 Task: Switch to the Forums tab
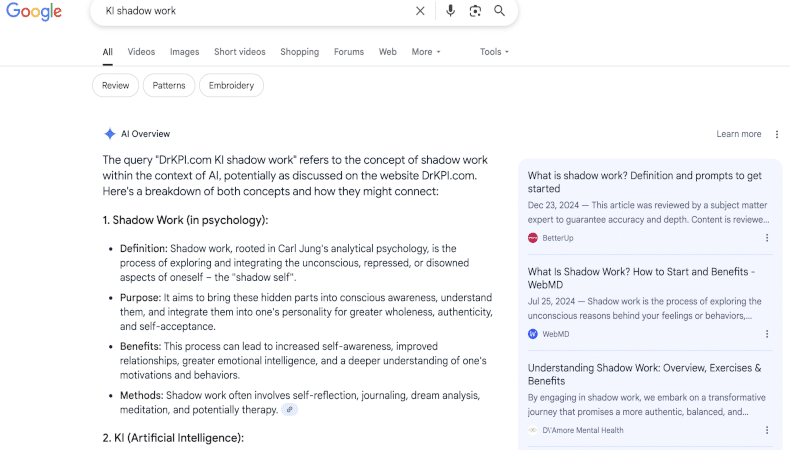click(349, 52)
